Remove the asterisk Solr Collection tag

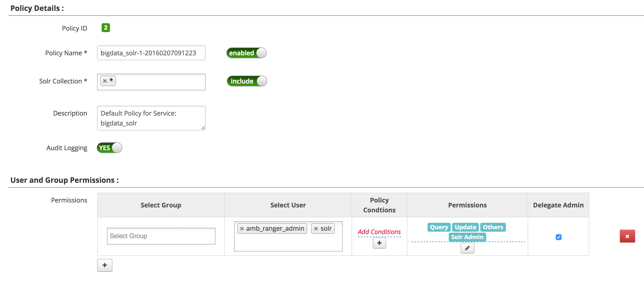pyautogui.click(x=105, y=81)
